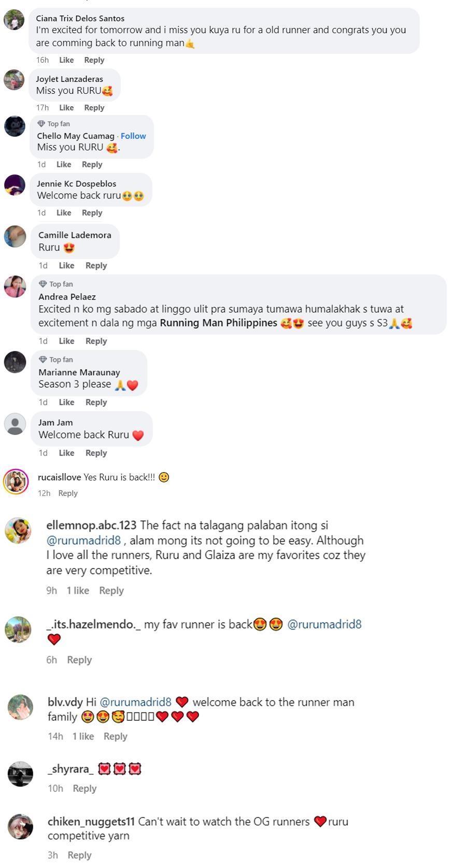Like Ciana Trix Delos Santos's comment
Screen dimensions: 454x868
click(x=66, y=60)
